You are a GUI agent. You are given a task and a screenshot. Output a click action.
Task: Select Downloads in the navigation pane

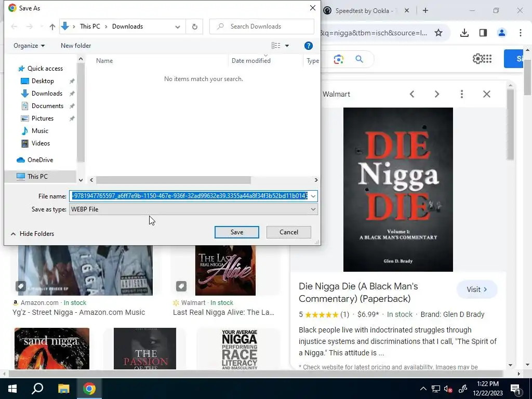pyautogui.click(x=47, y=94)
